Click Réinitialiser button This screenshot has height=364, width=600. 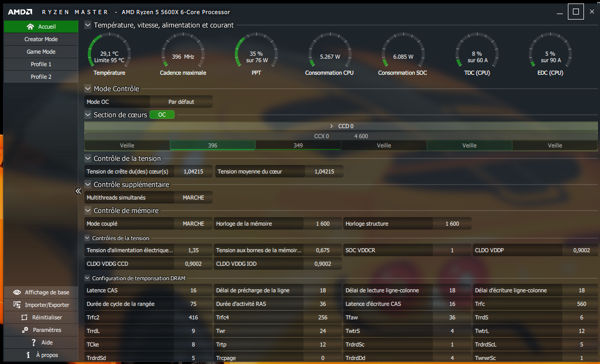click(x=41, y=317)
